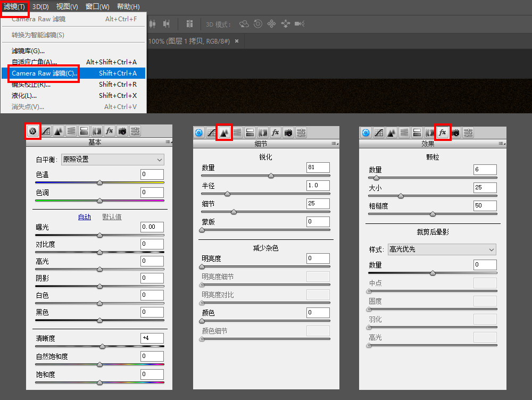Click the 自然饱和度 value field

152,356
